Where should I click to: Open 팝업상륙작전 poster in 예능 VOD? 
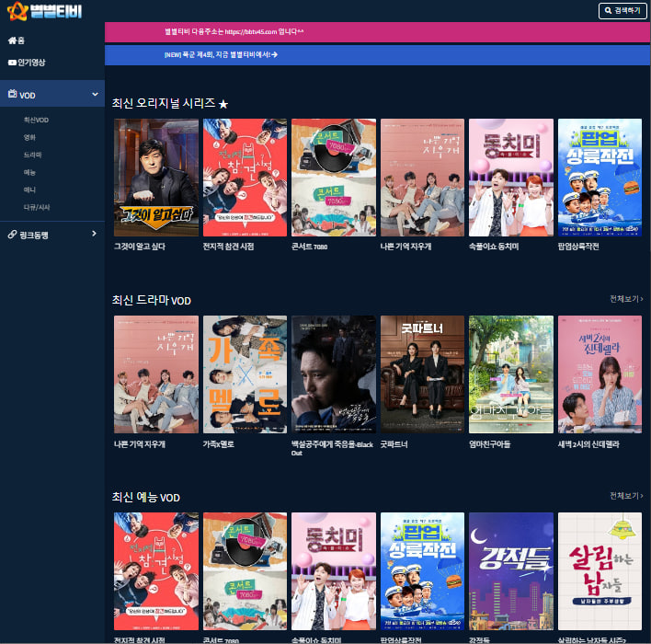tap(423, 571)
